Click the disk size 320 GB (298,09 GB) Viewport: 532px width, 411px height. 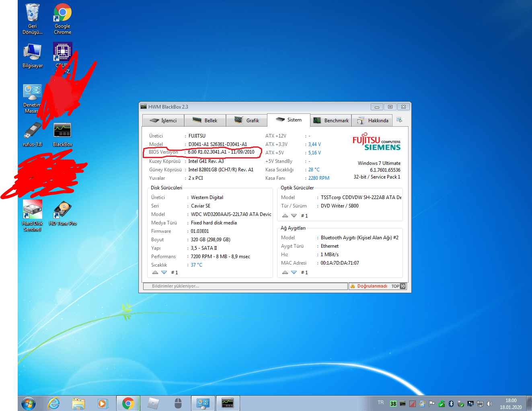tap(211, 240)
